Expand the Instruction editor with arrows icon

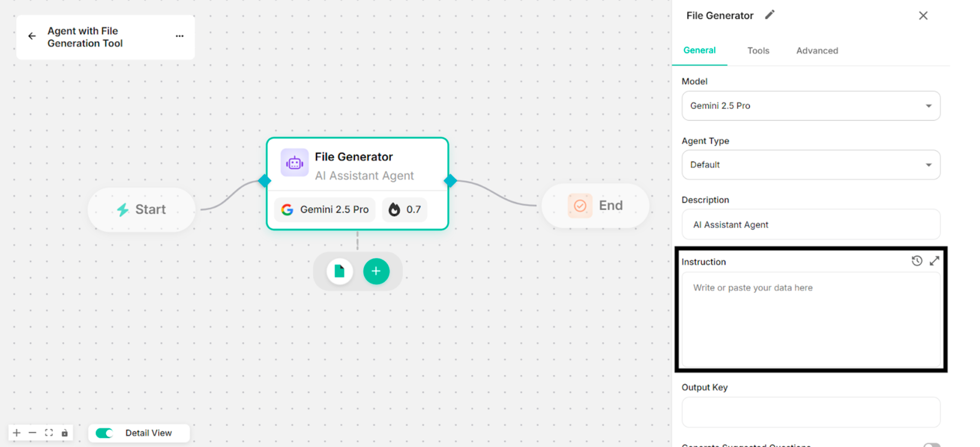coord(934,261)
